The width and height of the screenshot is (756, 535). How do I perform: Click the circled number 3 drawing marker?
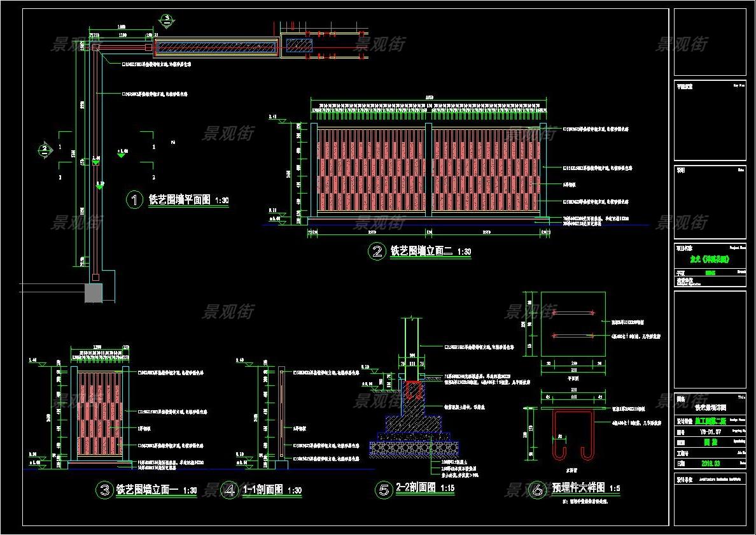[x=104, y=490]
